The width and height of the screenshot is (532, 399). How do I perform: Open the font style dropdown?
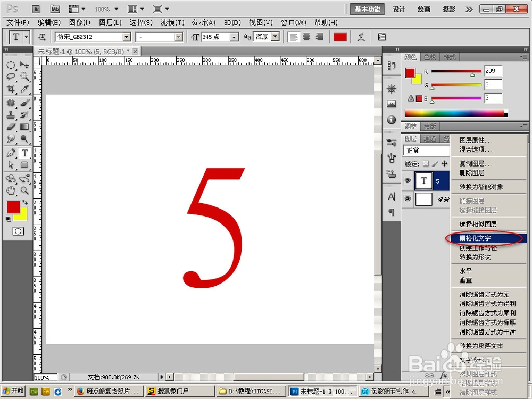pos(178,37)
